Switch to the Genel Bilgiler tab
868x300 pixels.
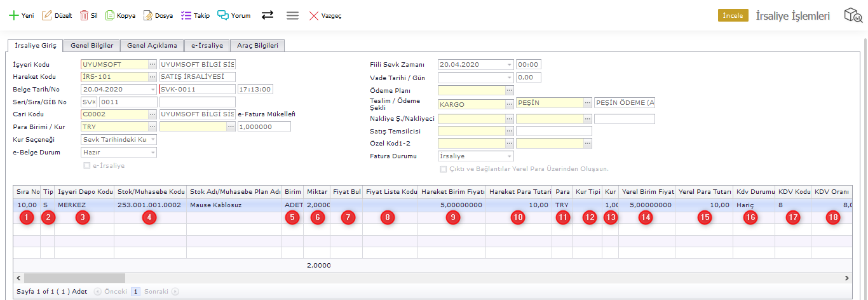coord(92,46)
